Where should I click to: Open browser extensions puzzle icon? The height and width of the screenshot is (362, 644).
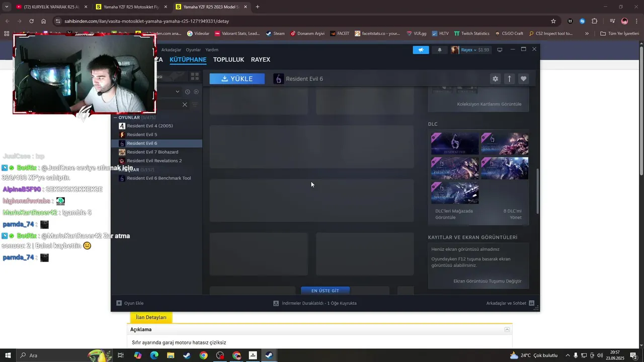click(594, 21)
